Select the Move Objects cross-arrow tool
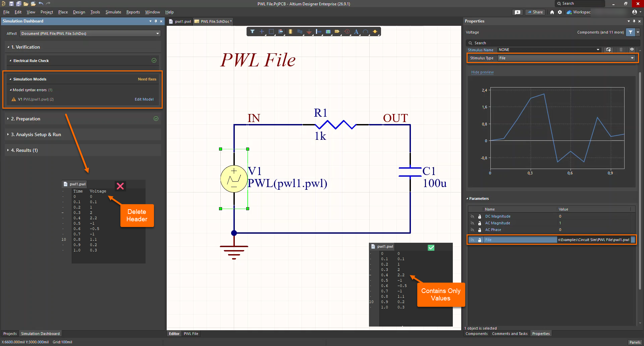 point(262,32)
